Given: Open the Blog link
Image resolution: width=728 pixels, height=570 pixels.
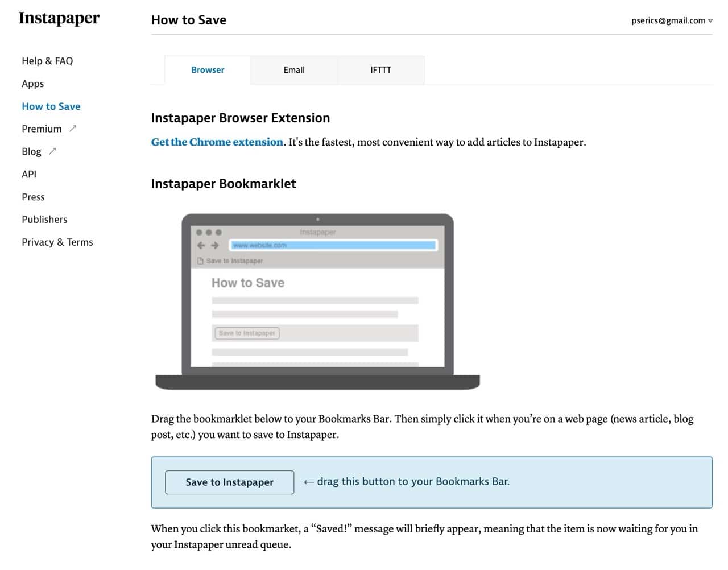Looking at the screenshot, I should click(x=32, y=152).
